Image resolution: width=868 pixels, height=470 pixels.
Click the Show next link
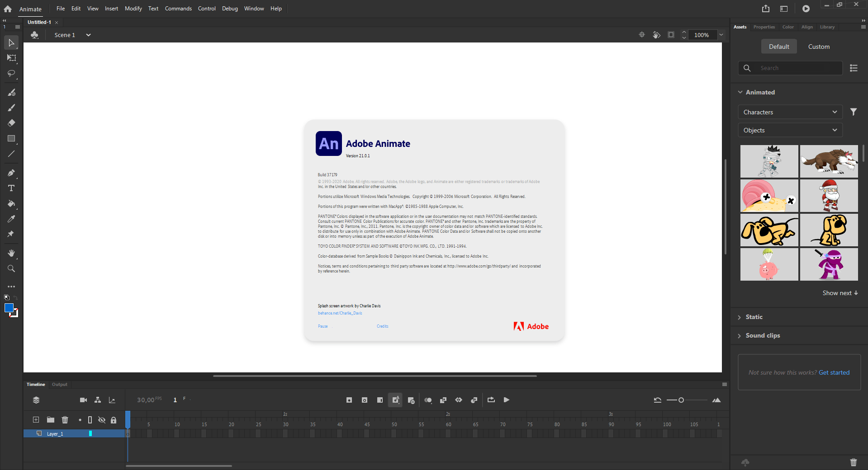[840, 293]
